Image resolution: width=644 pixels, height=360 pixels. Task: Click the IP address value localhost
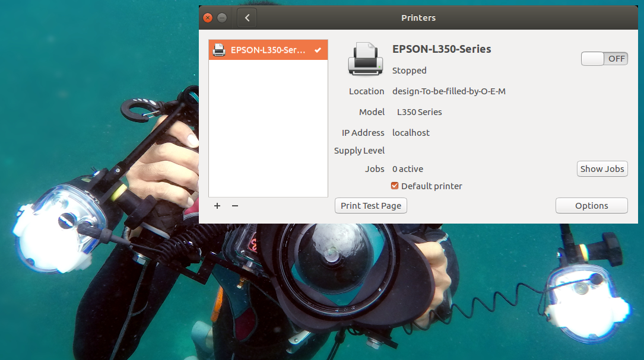pos(411,133)
